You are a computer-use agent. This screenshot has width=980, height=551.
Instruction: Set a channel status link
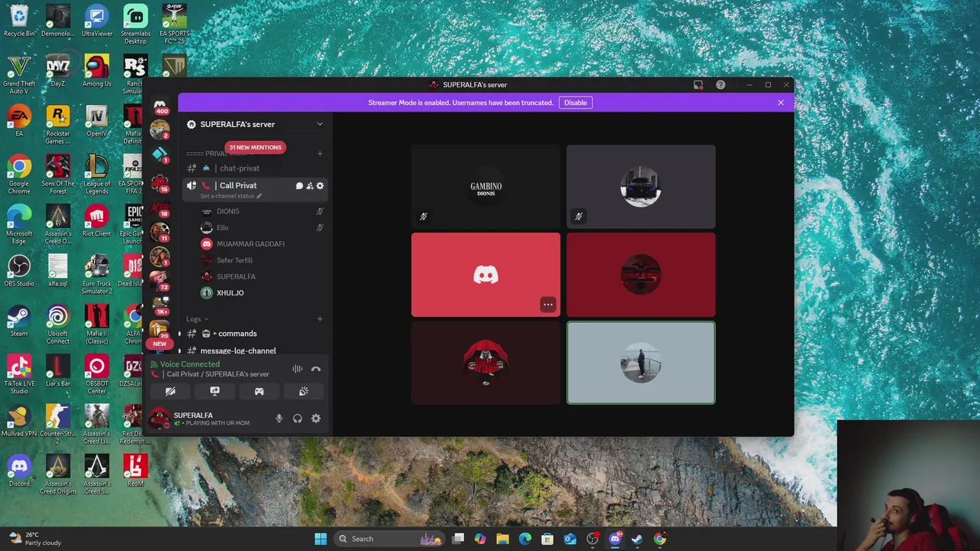pyautogui.click(x=230, y=196)
